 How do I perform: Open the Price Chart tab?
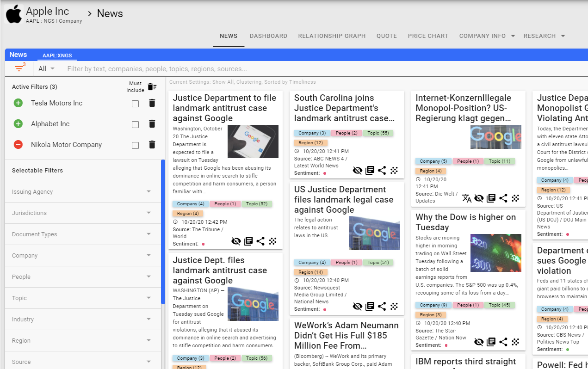428,36
